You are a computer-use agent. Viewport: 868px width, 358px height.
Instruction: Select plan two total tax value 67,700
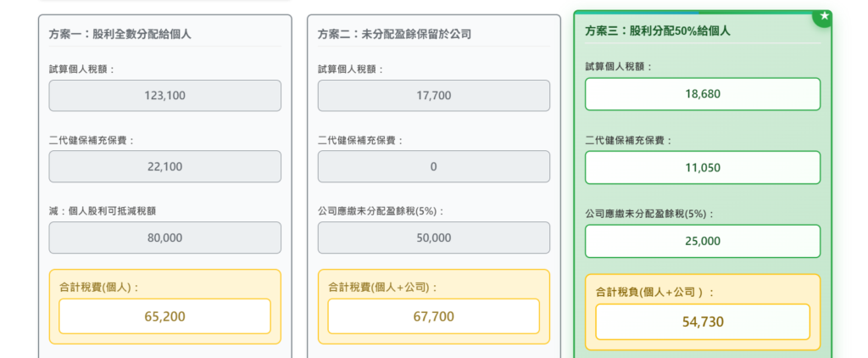pyautogui.click(x=434, y=316)
